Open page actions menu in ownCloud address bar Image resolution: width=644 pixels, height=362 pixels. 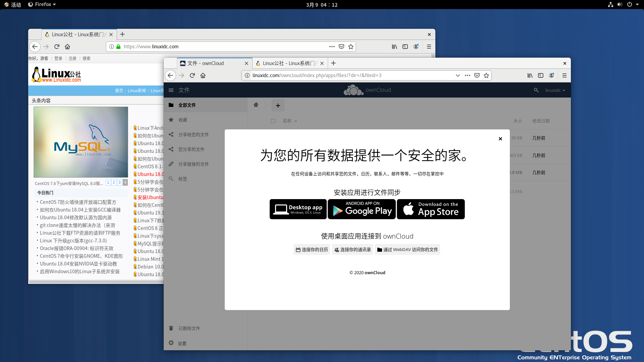(x=468, y=75)
